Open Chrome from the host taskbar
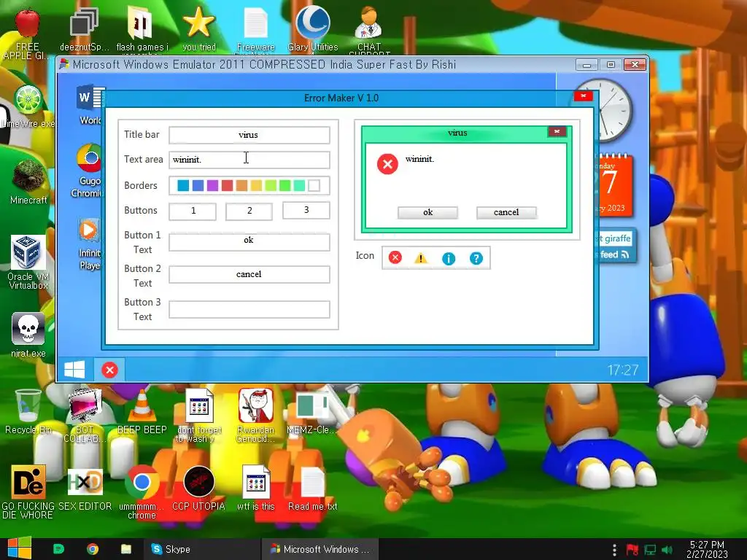Image resolution: width=747 pixels, height=560 pixels. (x=93, y=549)
